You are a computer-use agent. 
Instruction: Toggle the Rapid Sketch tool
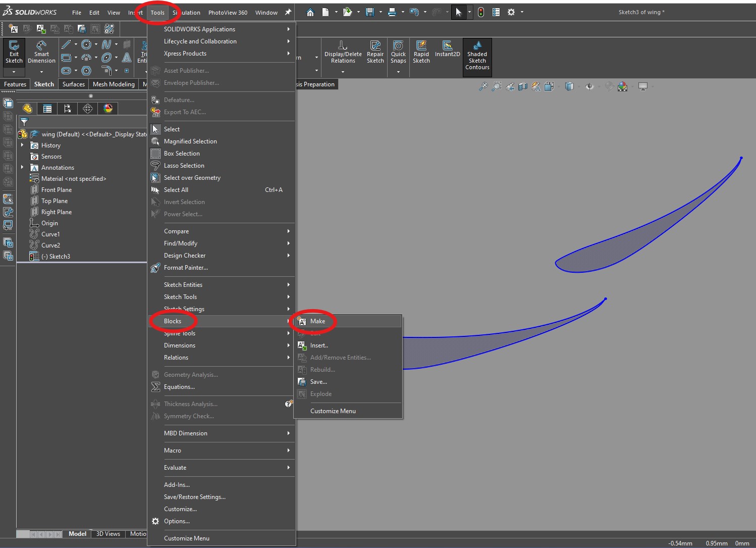(x=421, y=52)
